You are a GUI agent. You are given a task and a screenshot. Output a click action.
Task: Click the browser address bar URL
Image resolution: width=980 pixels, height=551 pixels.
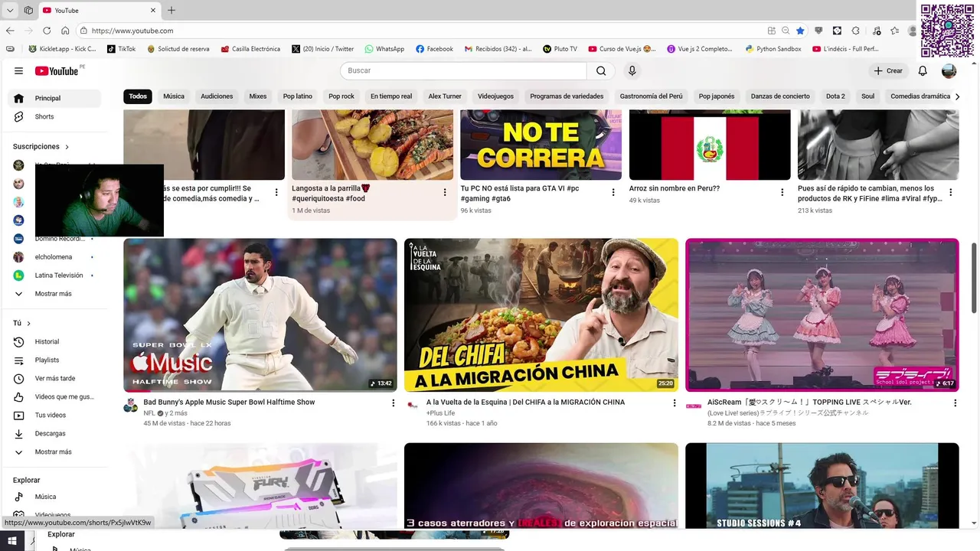[x=132, y=31]
